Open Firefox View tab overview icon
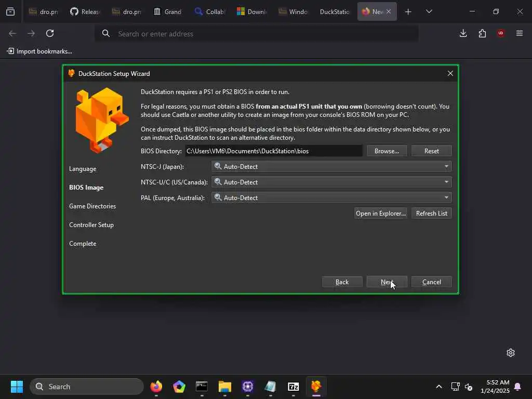 [10, 11]
